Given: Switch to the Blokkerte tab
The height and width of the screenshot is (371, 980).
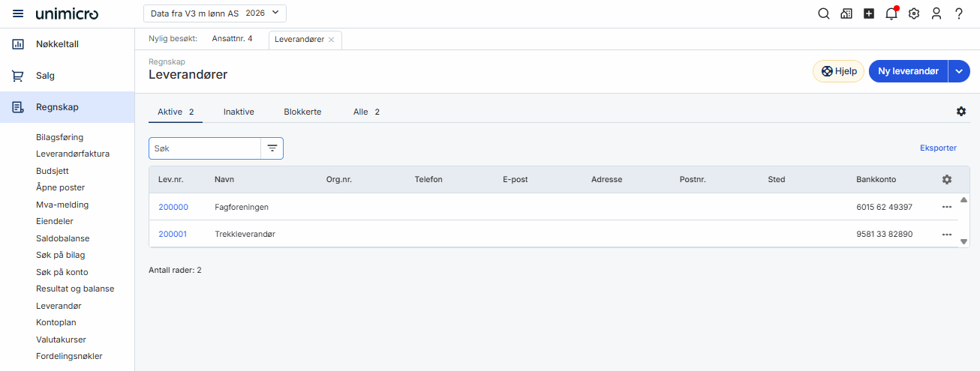Looking at the screenshot, I should 302,112.
